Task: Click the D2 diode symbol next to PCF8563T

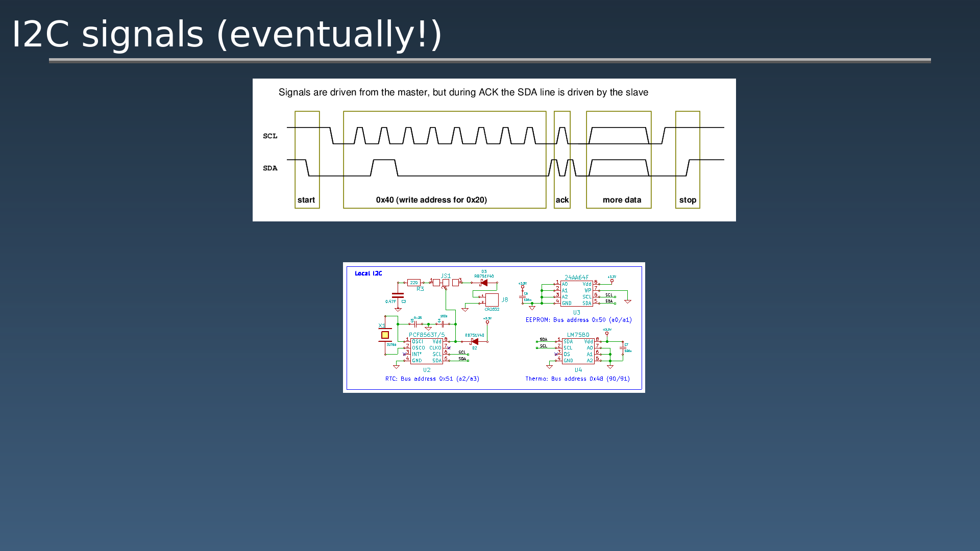Action: 474,341
